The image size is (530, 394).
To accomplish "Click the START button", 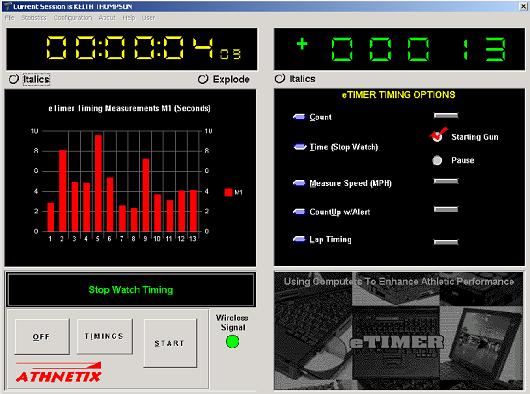I will [x=170, y=343].
